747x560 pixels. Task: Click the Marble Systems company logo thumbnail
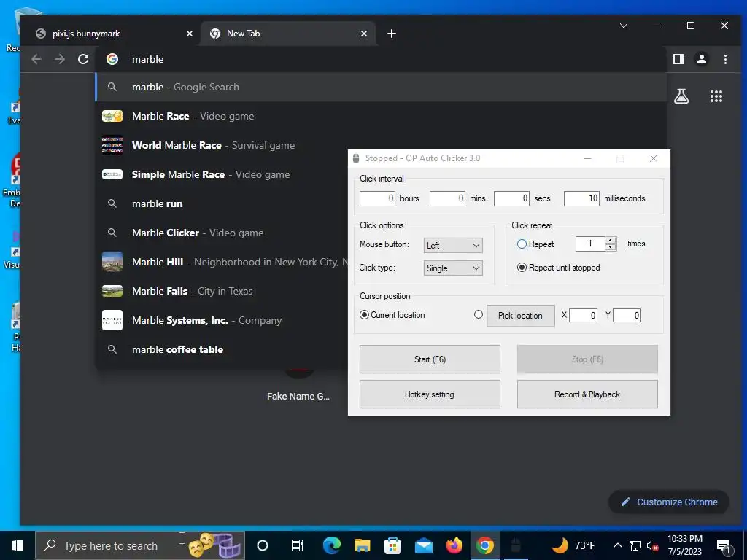[x=112, y=320]
